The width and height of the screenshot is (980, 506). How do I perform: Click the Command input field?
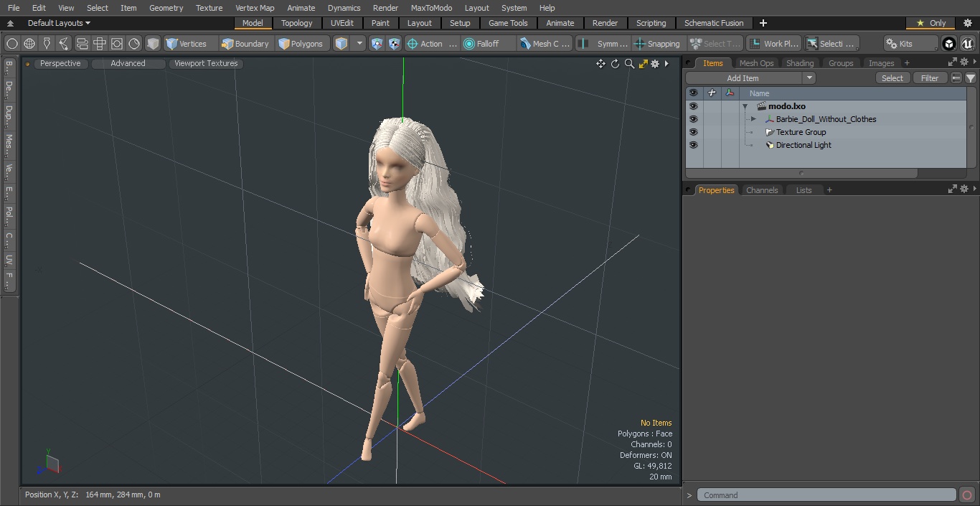[826, 495]
